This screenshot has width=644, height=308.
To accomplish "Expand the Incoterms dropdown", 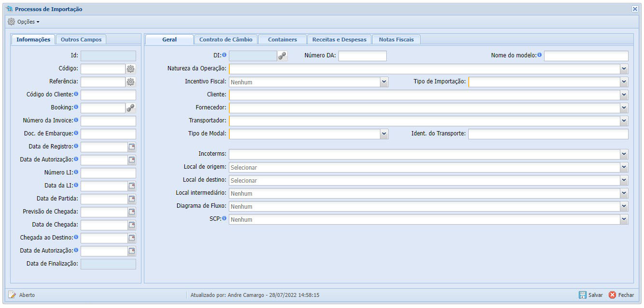I will (624, 154).
